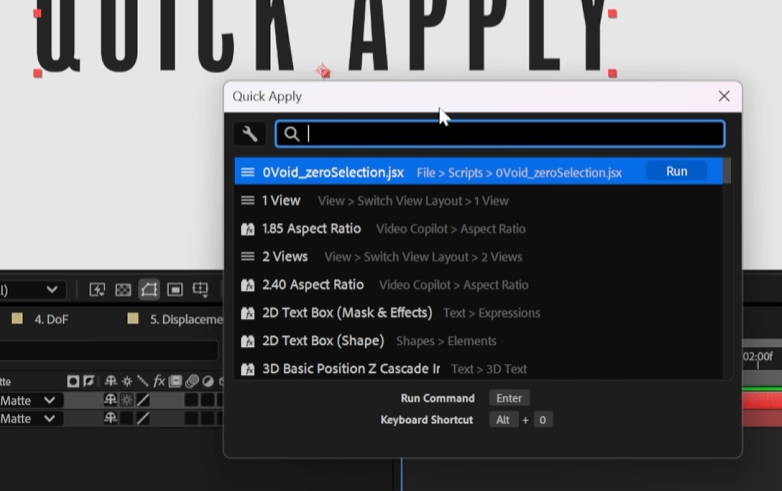Viewport: 782px width, 491px height.
Task: Open the 4. DoF composition tab
Action: [51, 320]
